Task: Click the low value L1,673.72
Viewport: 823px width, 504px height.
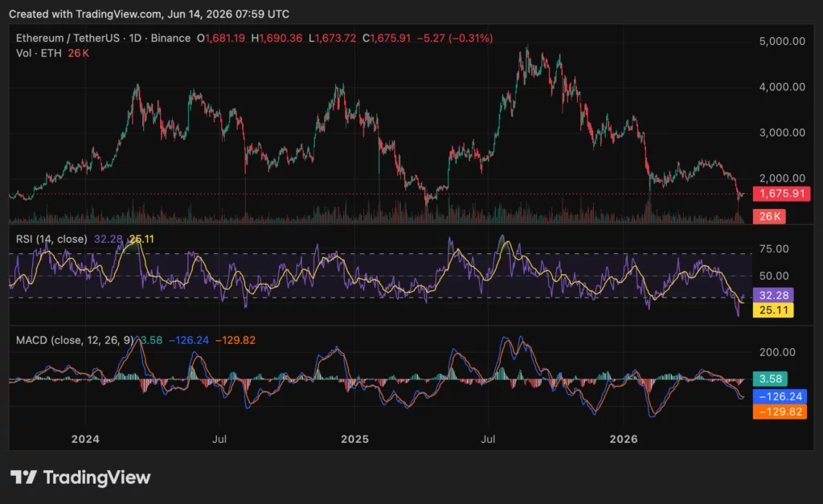Action: [332, 38]
